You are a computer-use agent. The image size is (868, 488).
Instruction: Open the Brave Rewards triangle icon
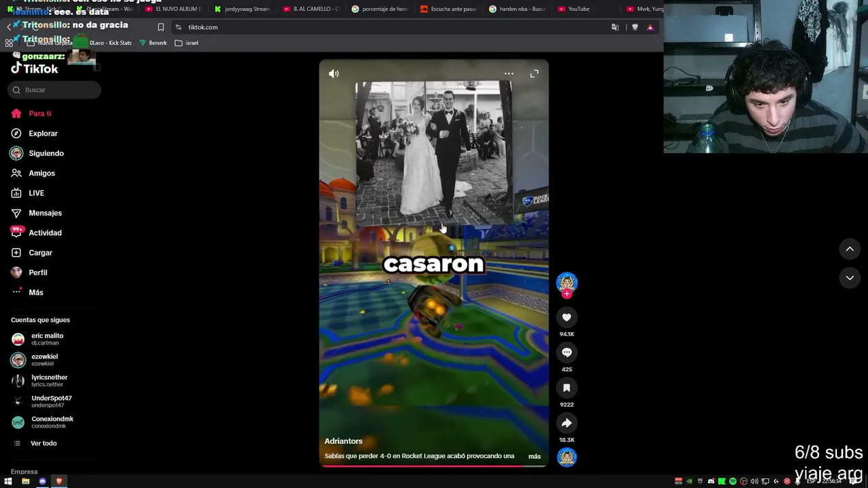coord(650,27)
